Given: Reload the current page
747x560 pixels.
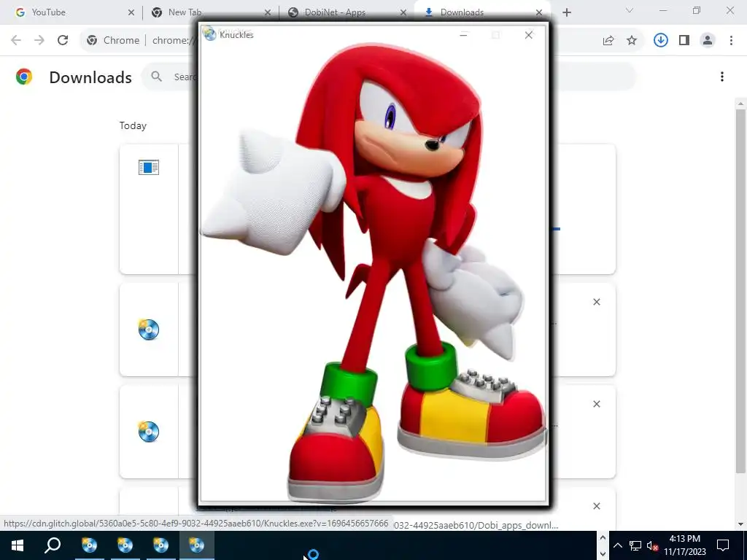Looking at the screenshot, I should click(63, 41).
